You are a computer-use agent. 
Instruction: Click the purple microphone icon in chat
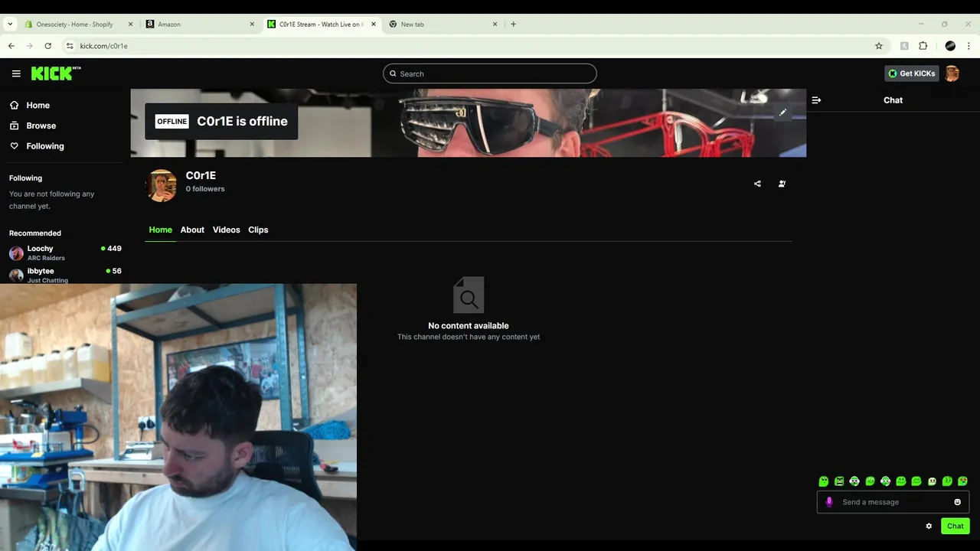(x=828, y=502)
